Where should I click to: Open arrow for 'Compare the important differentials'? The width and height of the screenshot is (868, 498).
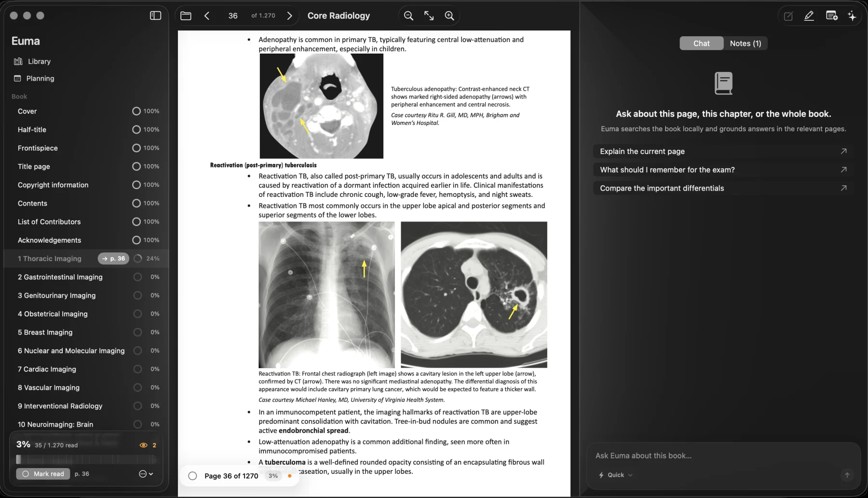(843, 188)
